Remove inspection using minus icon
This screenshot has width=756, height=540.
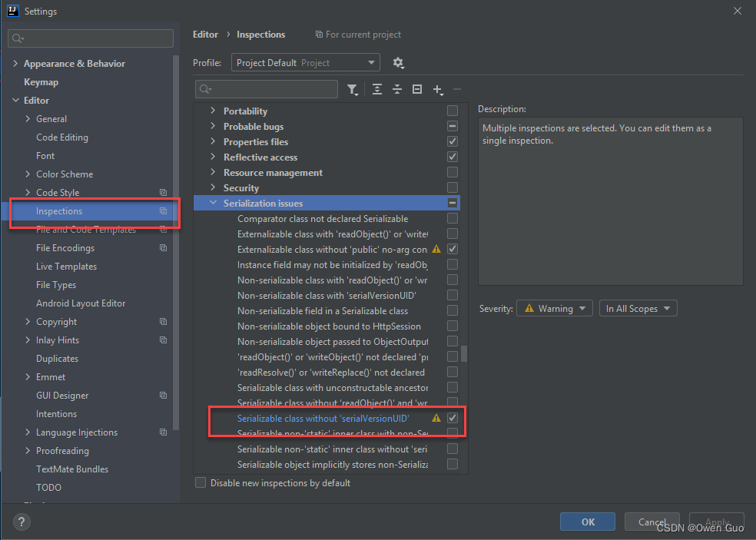(x=457, y=89)
